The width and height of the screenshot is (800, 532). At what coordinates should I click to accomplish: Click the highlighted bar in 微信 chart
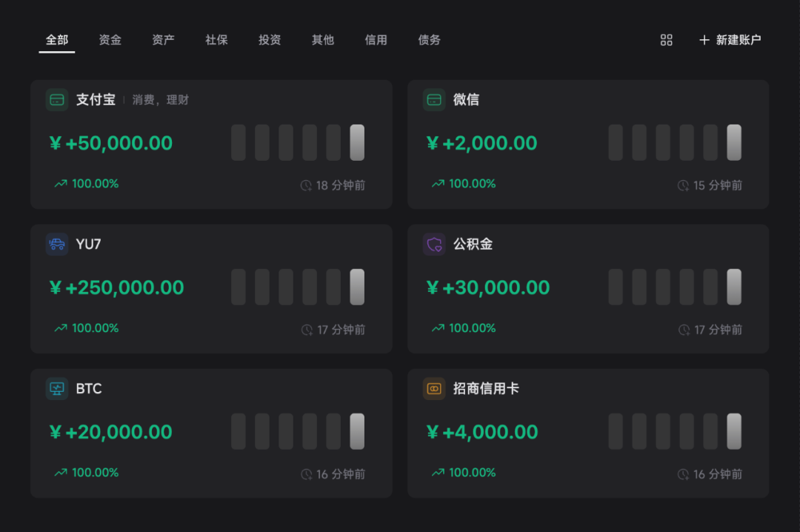(734, 142)
